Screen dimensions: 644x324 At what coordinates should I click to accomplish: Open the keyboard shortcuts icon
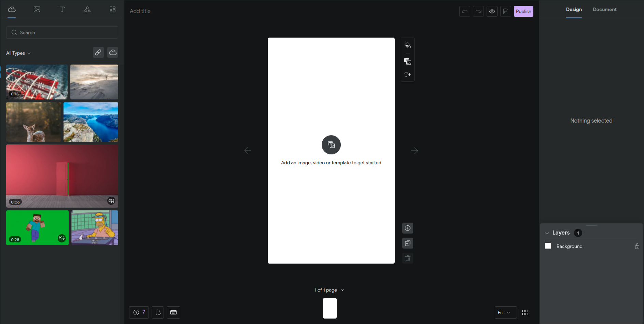173,312
